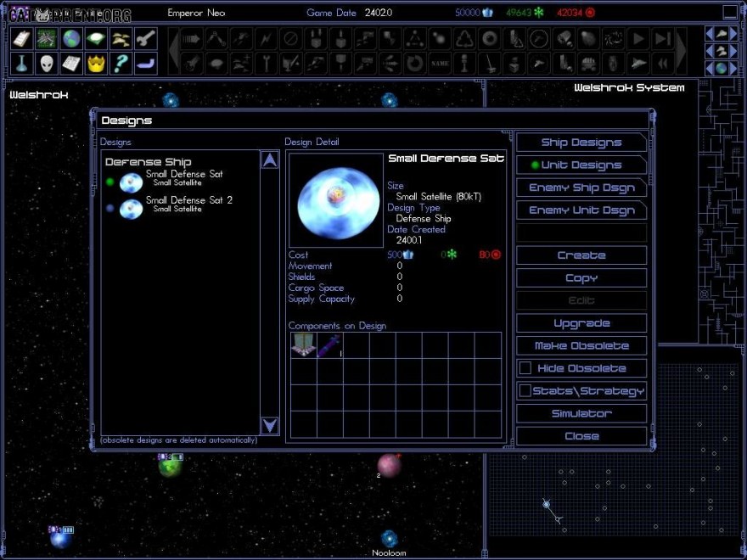Click the highlighted star on the galaxy minimap
The width and height of the screenshot is (747, 560).
(x=547, y=504)
